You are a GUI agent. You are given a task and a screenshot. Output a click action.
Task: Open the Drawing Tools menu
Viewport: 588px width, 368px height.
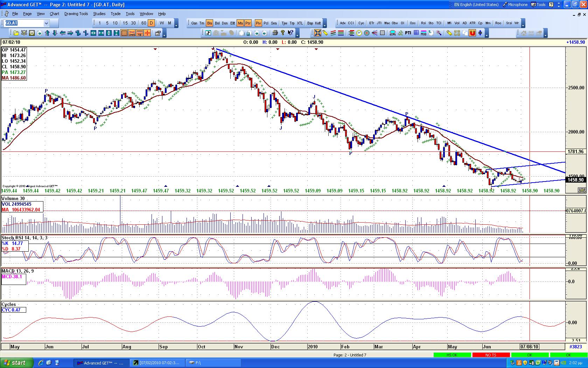click(x=76, y=14)
